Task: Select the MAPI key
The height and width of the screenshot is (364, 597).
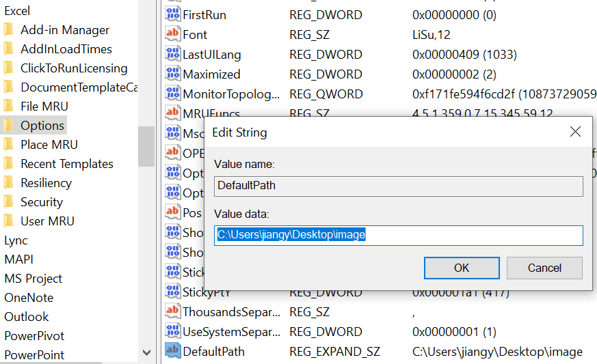Action: (19, 259)
